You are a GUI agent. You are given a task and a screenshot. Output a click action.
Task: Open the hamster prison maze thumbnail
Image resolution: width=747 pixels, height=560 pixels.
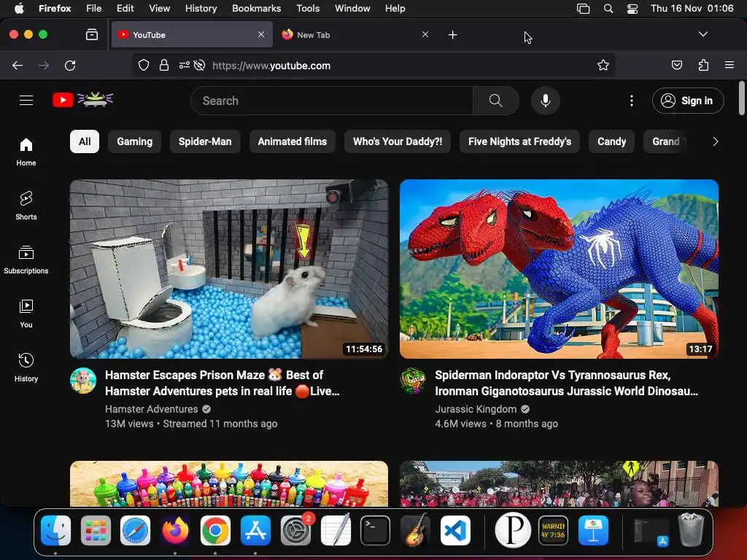(x=229, y=269)
